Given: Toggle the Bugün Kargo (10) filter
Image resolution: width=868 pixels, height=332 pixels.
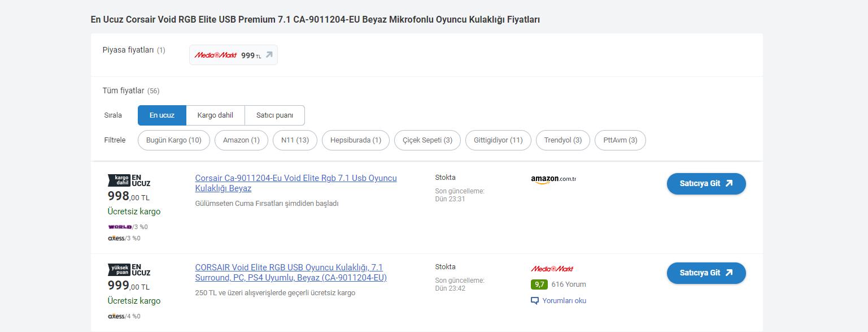Looking at the screenshot, I should coord(174,140).
